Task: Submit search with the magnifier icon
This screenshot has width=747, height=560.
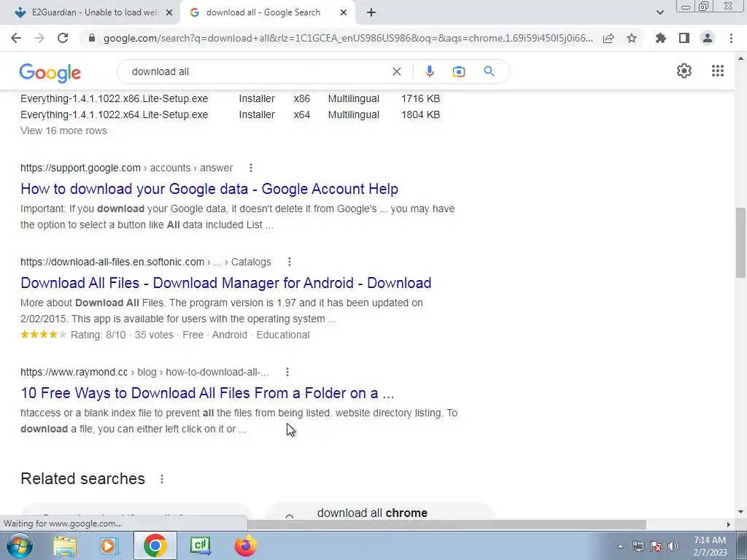Action: (x=489, y=71)
